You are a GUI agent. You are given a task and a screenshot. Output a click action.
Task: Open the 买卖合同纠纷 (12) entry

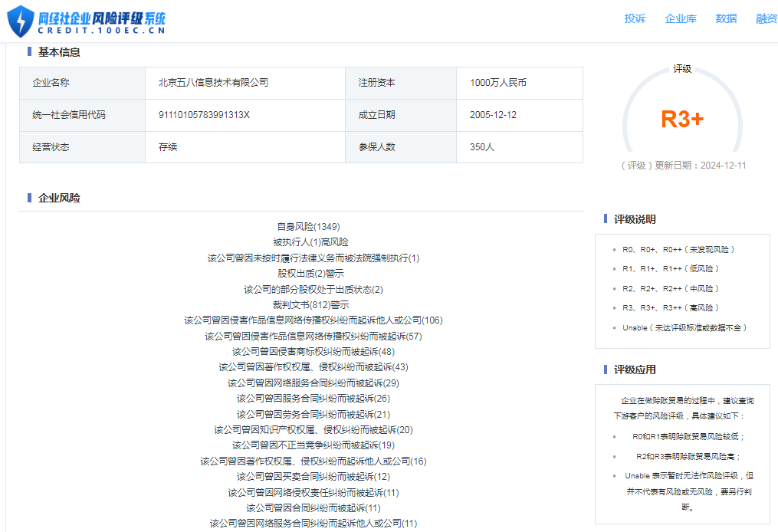coord(313,477)
